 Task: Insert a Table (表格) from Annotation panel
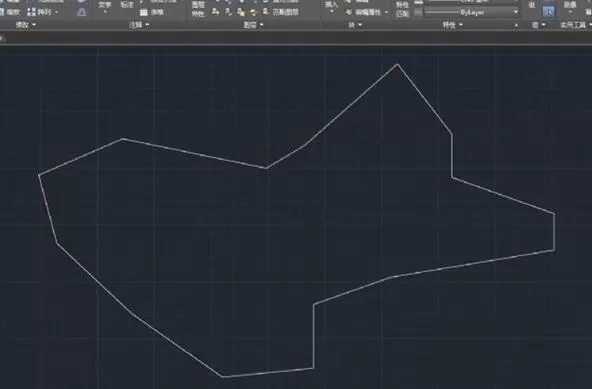pyautogui.click(x=151, y=12)
